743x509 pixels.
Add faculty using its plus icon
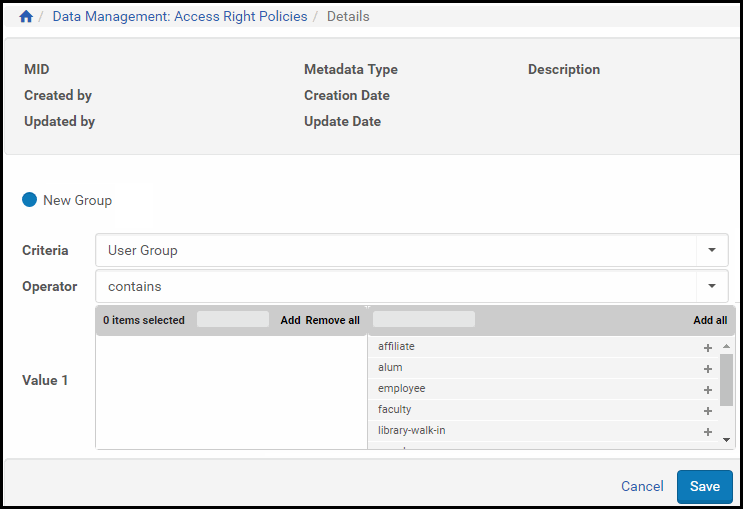(x=708, y=411)
